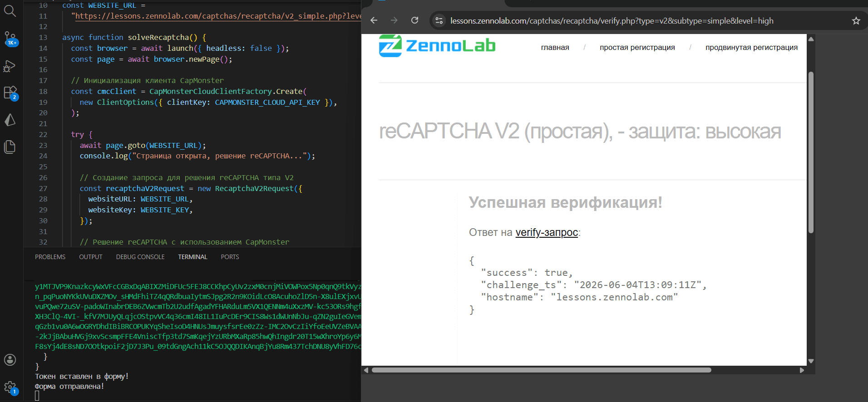
Task: Switch to the OUTPUT panel tab
Action: pyautogui.click(x=91, y=257)
